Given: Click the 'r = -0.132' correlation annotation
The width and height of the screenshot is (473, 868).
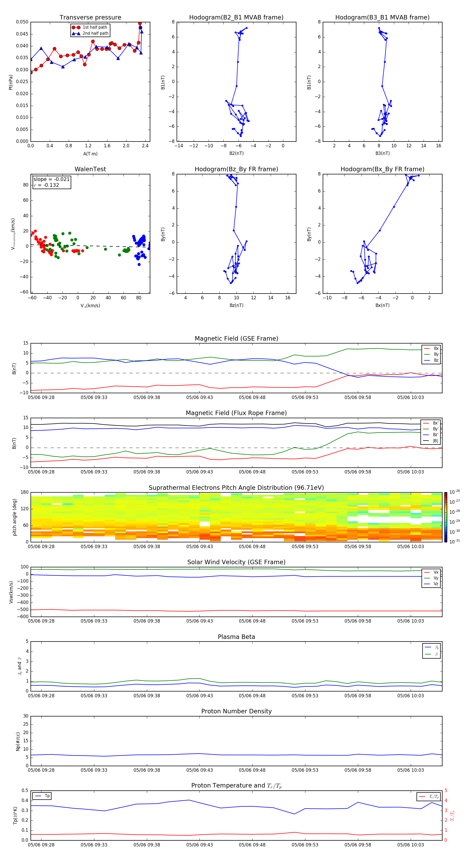Looking at the screenshot, I should click(47, 185).
